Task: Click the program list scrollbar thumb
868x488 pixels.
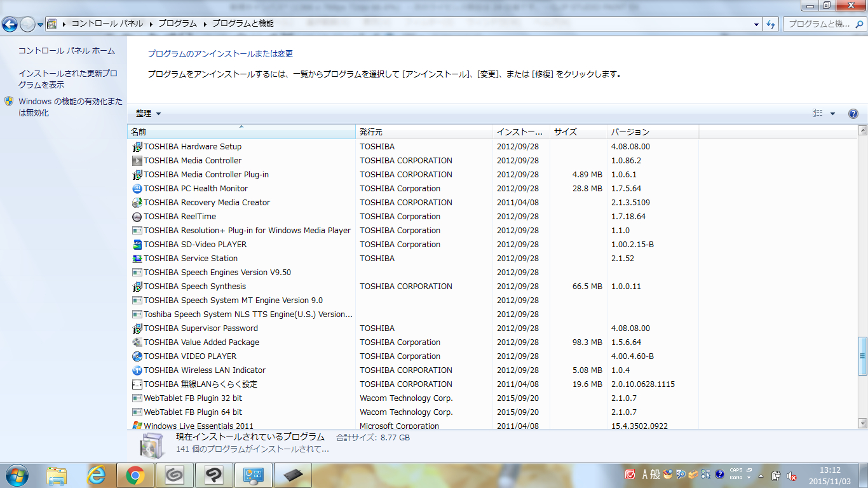Action: 862,356
